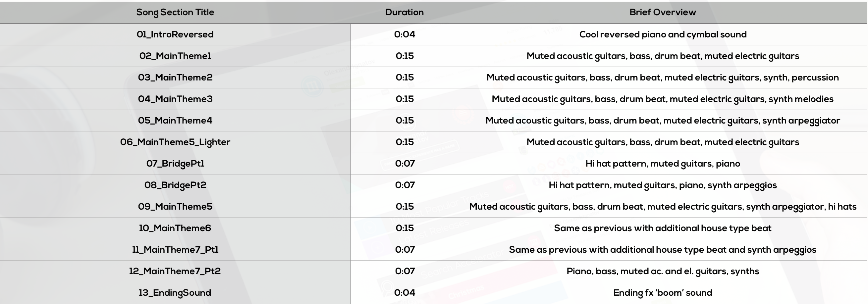Click the 05_MainTheme4 section title
This screenshot has width=868, height=304.
[175, 121]
